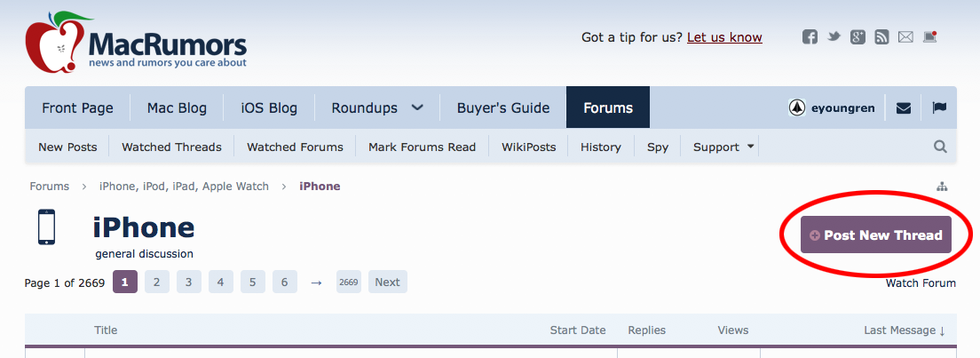The height and width of the screenshot is (358, 980).
Task: Click the forum search magnifier icon
Action: (940, 147)
